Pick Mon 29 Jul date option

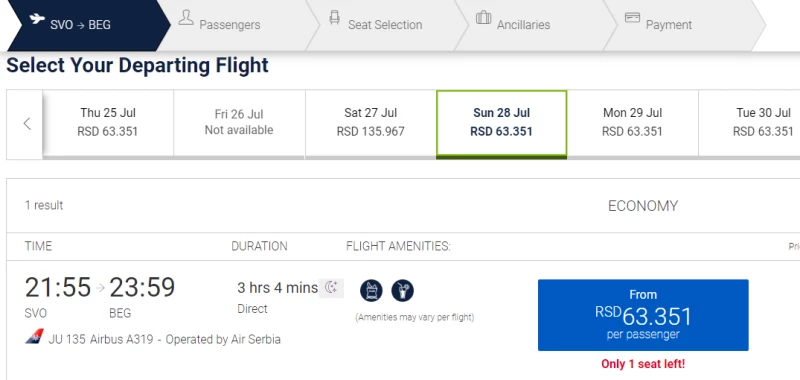click(633, 122)
